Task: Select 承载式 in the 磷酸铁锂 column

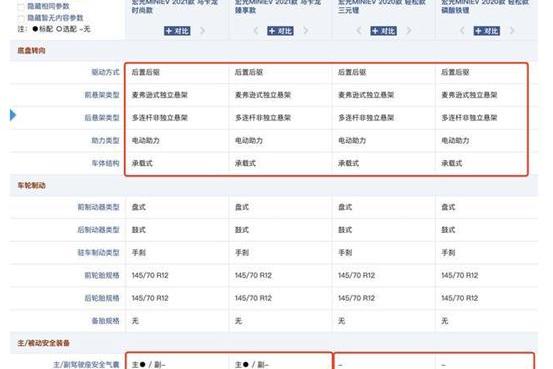Action: point(452,163)
